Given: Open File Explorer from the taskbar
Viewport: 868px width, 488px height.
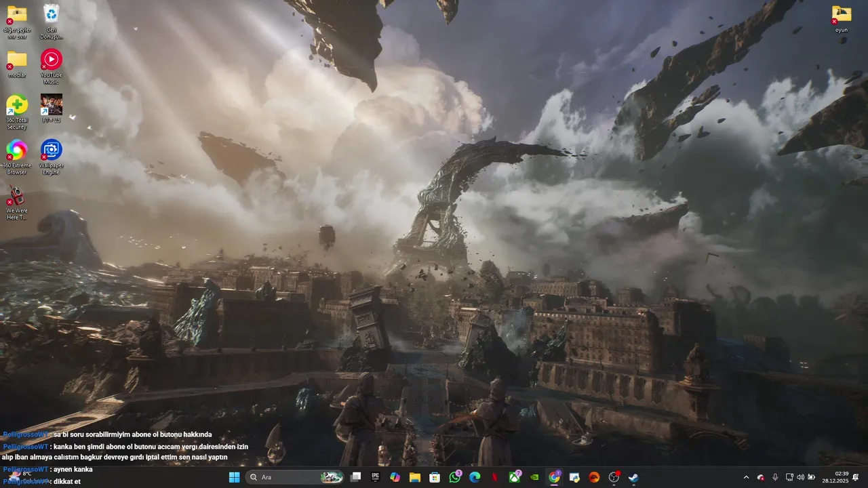Looking at the screenshot, I should coord(414,477).
